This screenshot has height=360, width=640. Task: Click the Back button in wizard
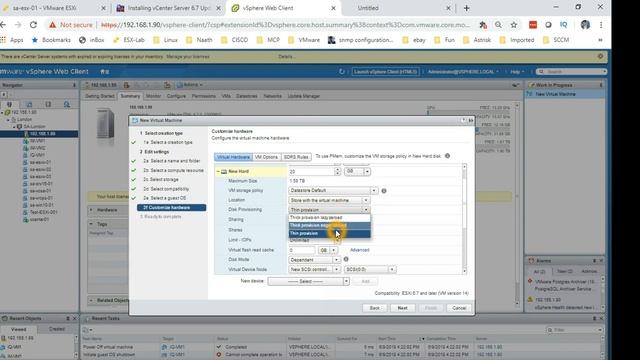[375, 308]
